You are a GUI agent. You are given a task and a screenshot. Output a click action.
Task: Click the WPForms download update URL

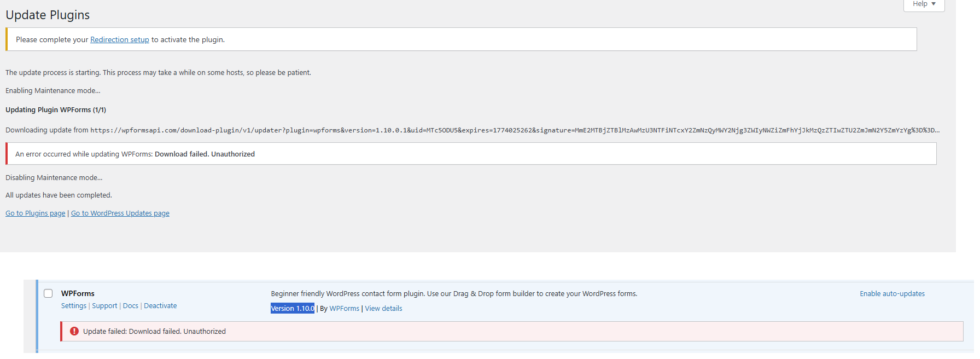(514, 130)
